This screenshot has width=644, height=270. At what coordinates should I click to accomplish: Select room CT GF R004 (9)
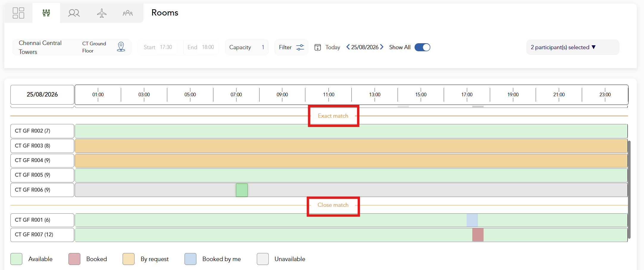pos(42,160)
